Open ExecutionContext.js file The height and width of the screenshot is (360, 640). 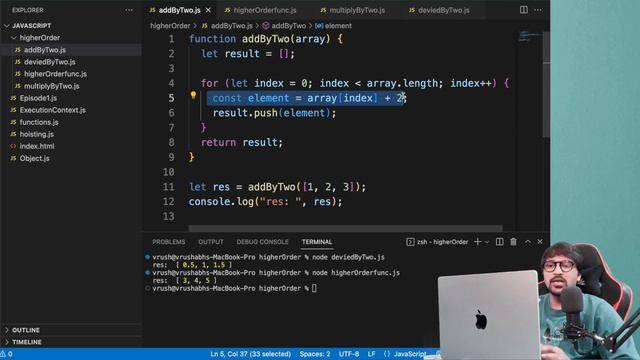(53, 110)
